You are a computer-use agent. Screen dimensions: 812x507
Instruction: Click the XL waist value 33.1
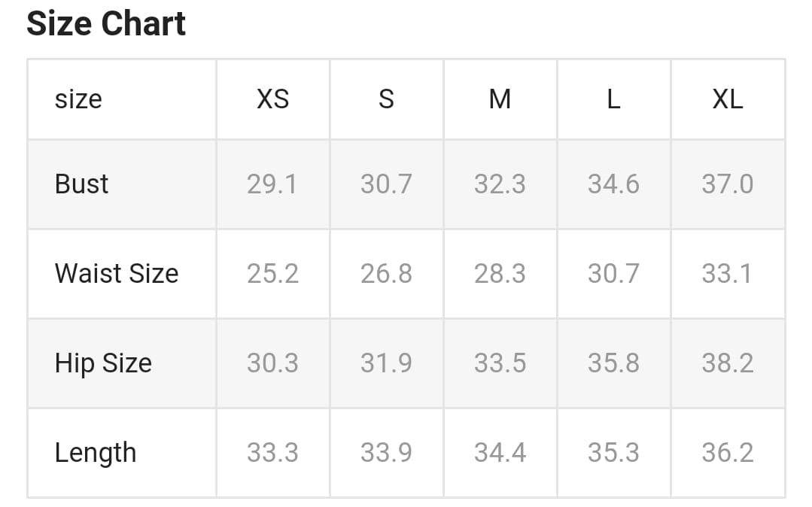click(727, 273)
